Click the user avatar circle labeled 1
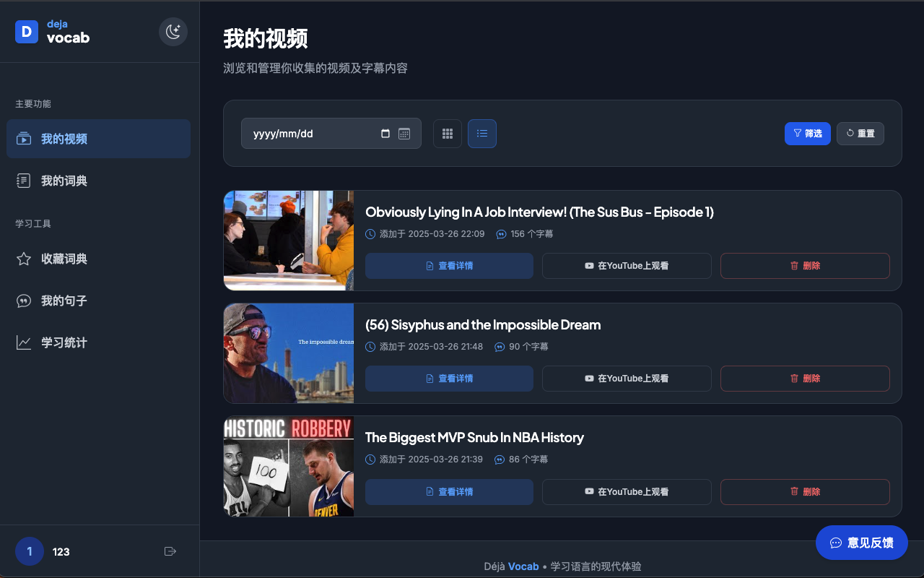924x578 pixels. click(30, 551)
